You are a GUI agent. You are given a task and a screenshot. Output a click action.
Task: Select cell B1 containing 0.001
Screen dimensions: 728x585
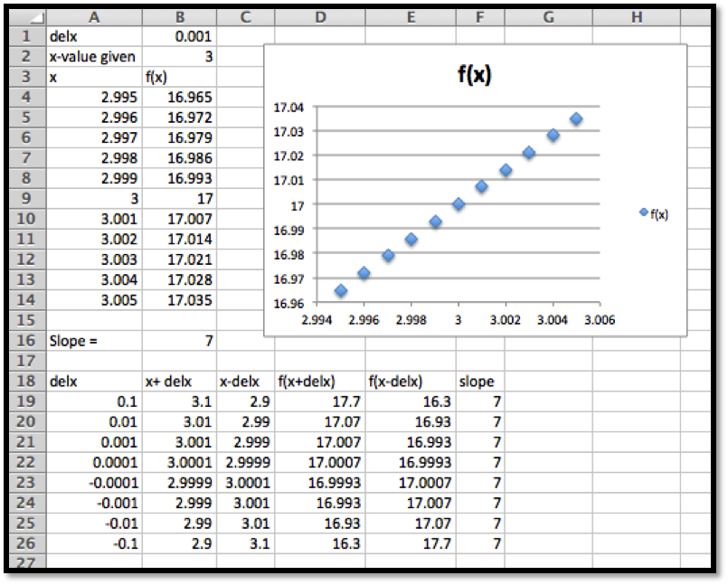coord(179,36)
